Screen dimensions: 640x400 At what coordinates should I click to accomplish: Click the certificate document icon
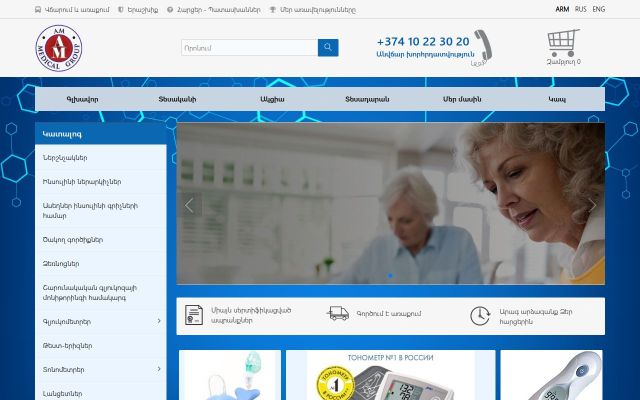tap(194, 315)
